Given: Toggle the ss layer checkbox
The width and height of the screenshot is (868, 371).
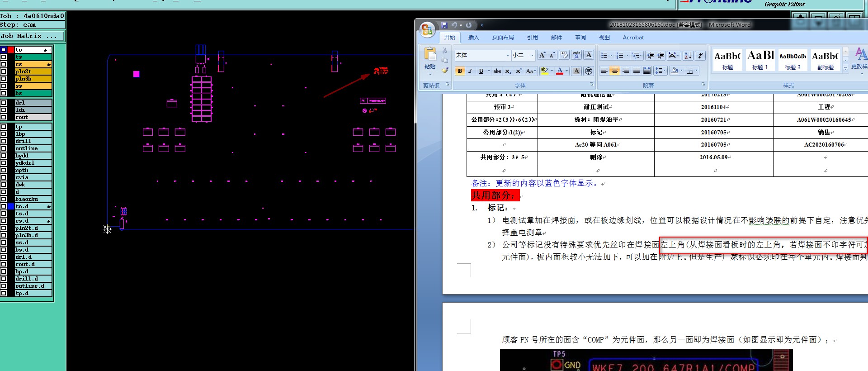Looking at the screenshot, I should (x=4, y=86).
